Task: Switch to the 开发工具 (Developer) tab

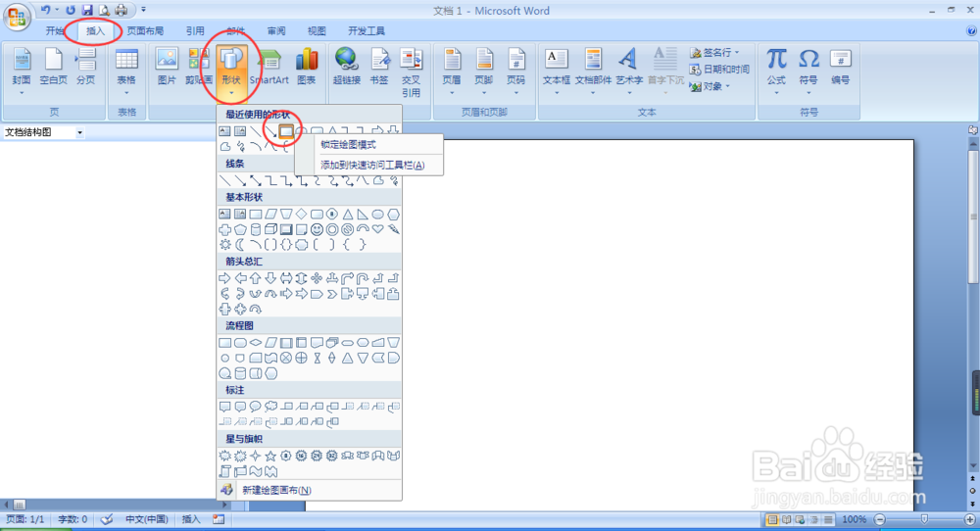Action: (x=367, y=30)
